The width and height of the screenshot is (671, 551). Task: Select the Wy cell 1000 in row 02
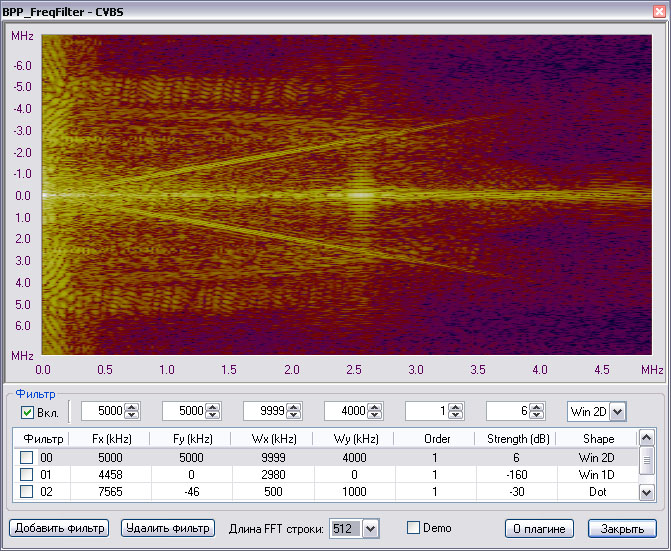(x=354, y=492)
